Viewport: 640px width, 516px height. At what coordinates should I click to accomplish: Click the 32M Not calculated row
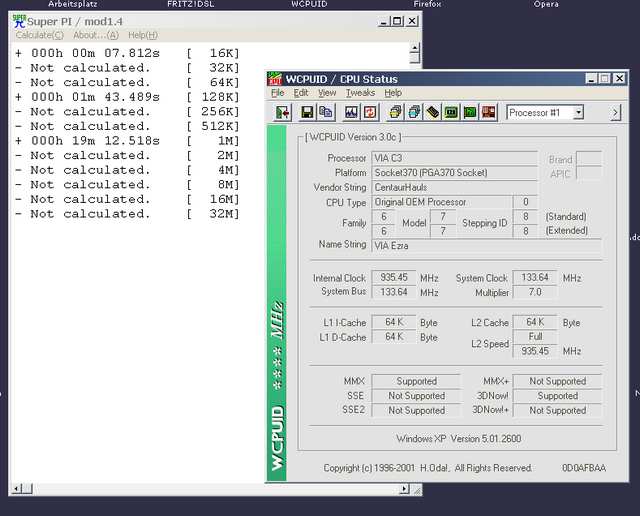point(127,214)
